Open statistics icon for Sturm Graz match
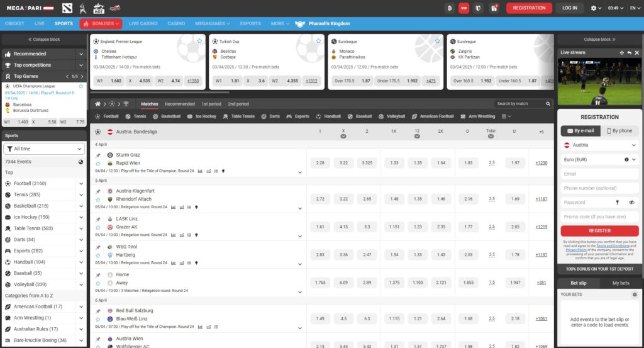Image resolution: width=644 pixels, height=348 pixels. click(200, 171)
